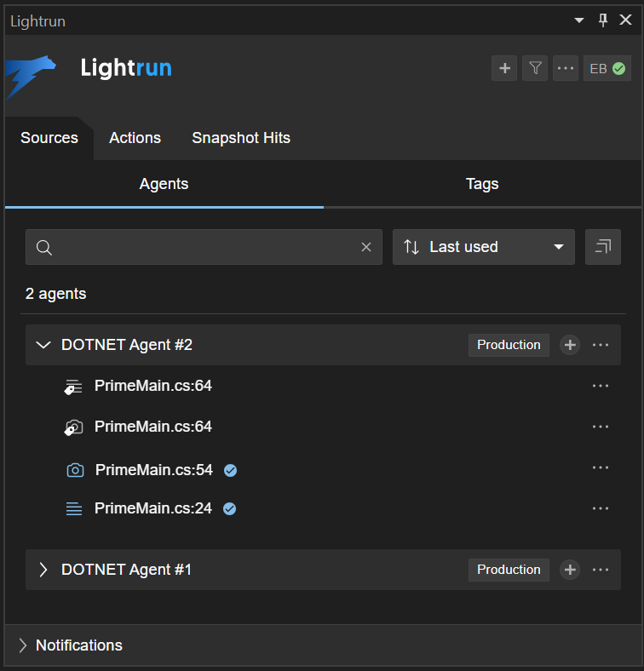
Task: Open header three-dots more options menu
Action: 566,68
